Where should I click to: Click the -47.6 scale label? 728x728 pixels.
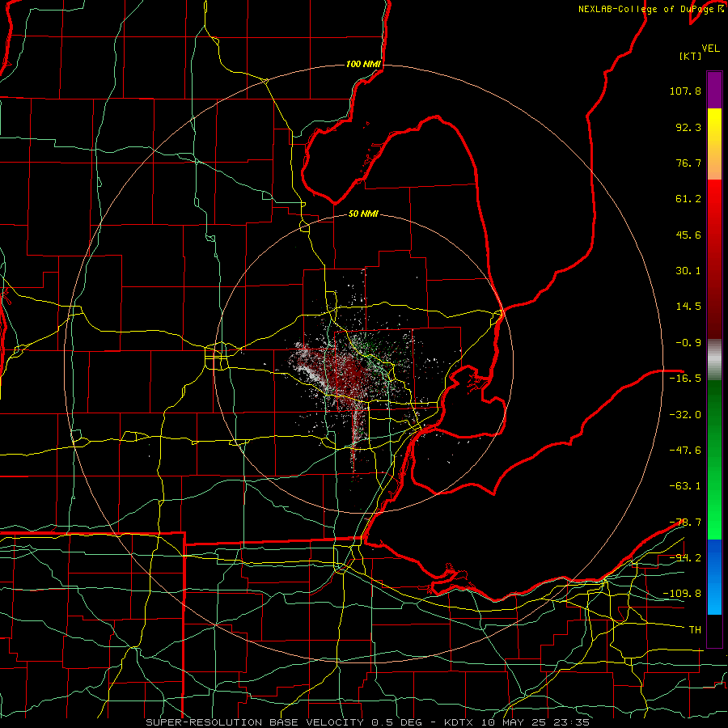pos(685,451)
